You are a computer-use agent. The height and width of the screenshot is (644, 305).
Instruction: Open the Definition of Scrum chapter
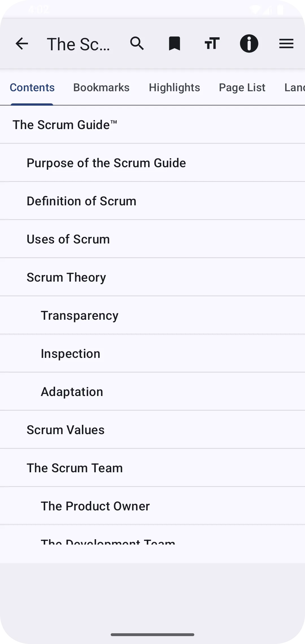coord(152,201)
